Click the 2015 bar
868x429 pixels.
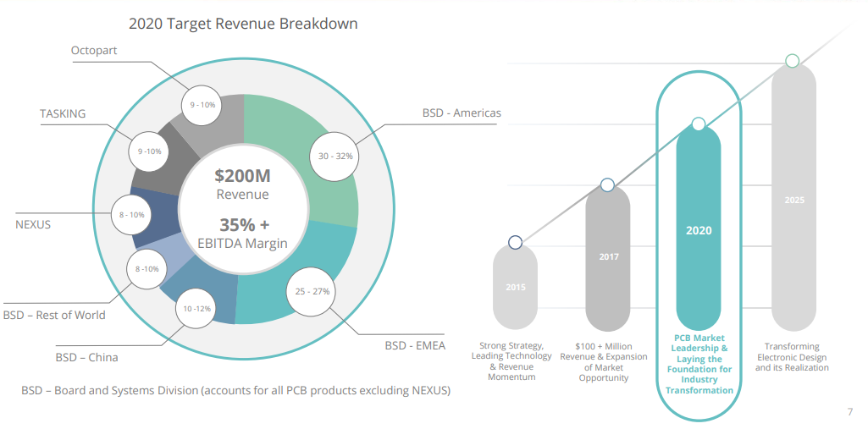tap(516, 286)
